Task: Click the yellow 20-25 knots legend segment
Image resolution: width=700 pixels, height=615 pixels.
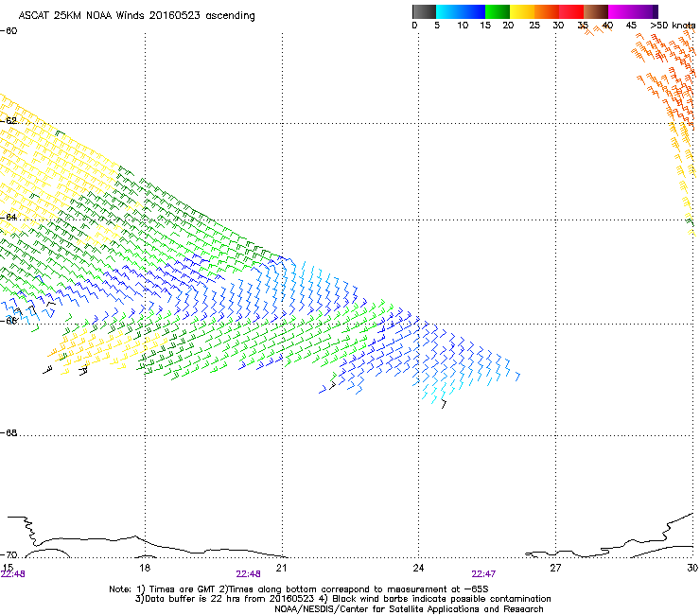Action: coord(522,11)
